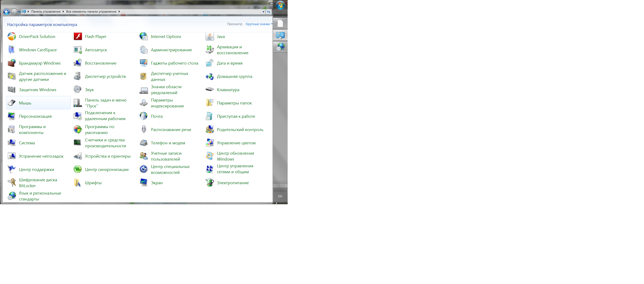Screen dimensions: 644x284
Task: Click the taskbar scroll left arrow
Action: (275, 186)
